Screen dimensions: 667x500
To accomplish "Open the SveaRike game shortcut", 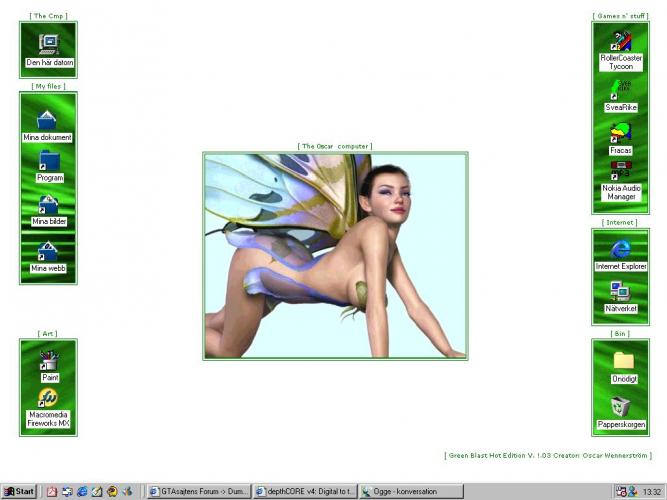I will (x=621, y=90).
